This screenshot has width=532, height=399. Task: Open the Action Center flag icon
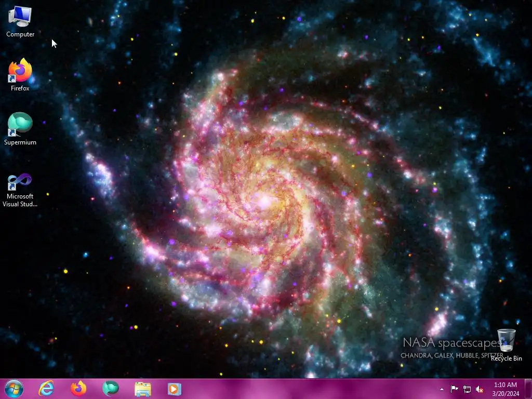click(454, 389)
